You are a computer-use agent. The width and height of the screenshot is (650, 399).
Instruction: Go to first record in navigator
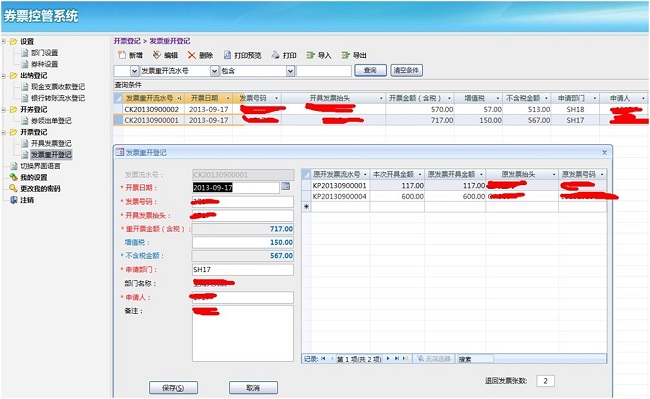tap(323, 358)
